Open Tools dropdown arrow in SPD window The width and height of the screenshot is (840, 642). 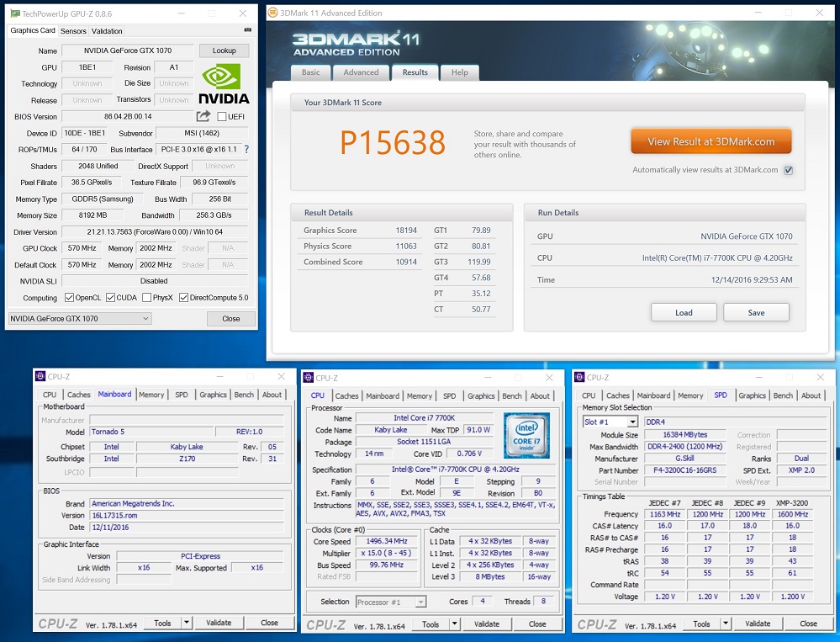pos(724,623)
